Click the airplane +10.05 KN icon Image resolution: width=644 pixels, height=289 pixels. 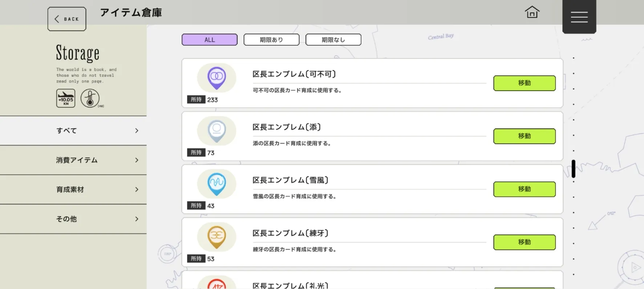point(66,98)
